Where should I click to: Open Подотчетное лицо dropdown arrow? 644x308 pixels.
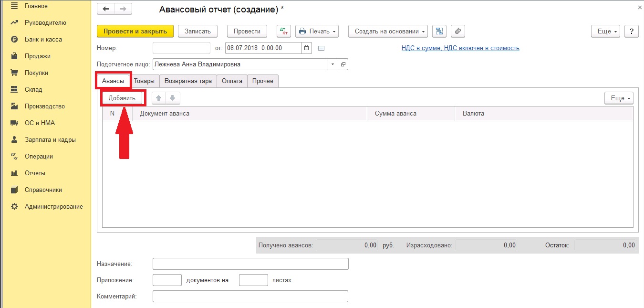pos(332,64)
